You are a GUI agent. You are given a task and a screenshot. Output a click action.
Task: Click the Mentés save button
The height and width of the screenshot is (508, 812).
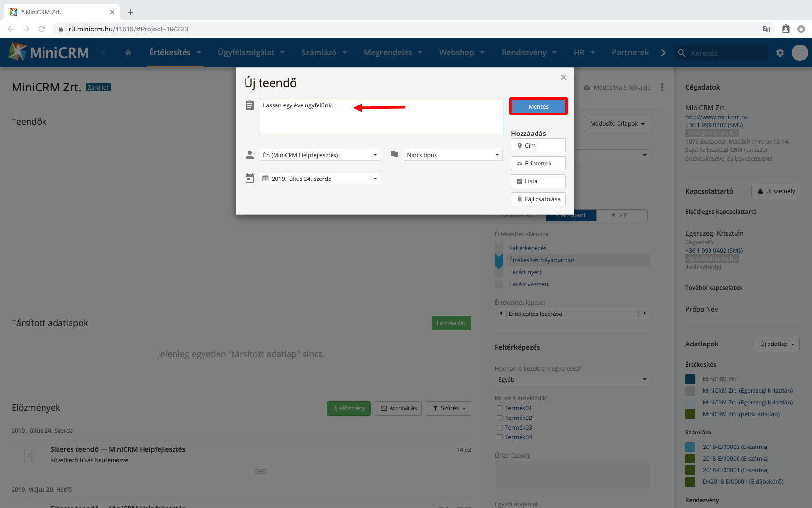click(538, 106)
